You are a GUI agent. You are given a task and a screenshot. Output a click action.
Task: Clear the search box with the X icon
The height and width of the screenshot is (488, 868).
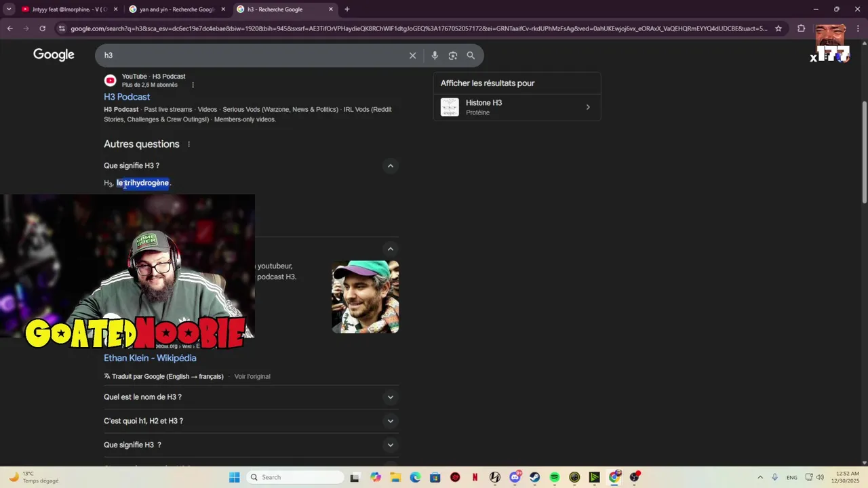(412, 56)
